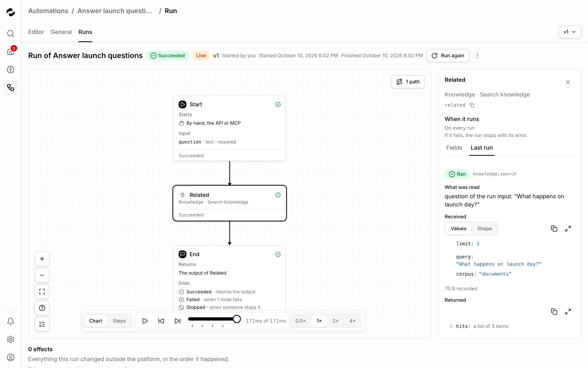Copy the Returned values

pos(554,312)
